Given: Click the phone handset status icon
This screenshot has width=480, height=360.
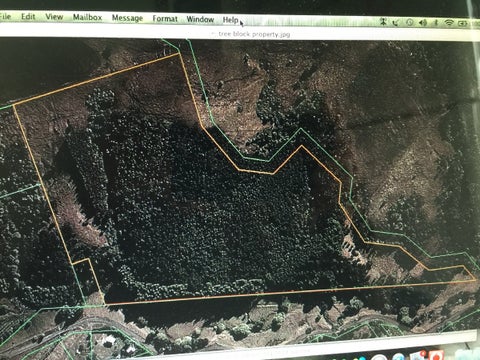Looking at the screenshot, I should pyautogui.click(x=396, y=22).
